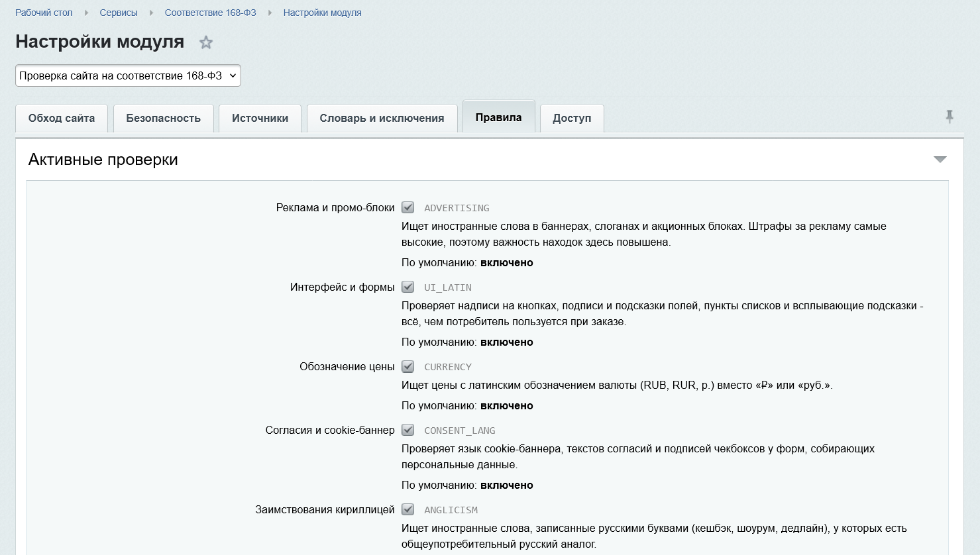
Task: Click the Интерфейс и формы label
Action: tap(343, 287)
